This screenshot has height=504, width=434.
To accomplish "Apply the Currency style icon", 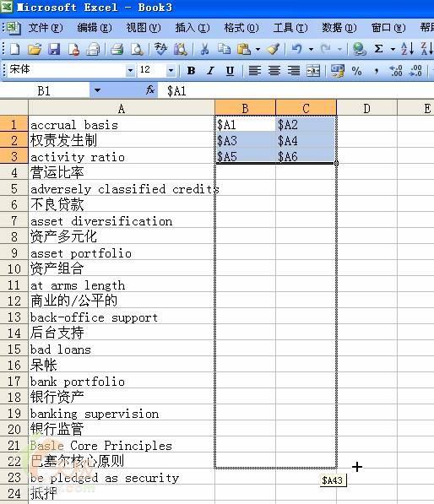I will coord(338,70).
